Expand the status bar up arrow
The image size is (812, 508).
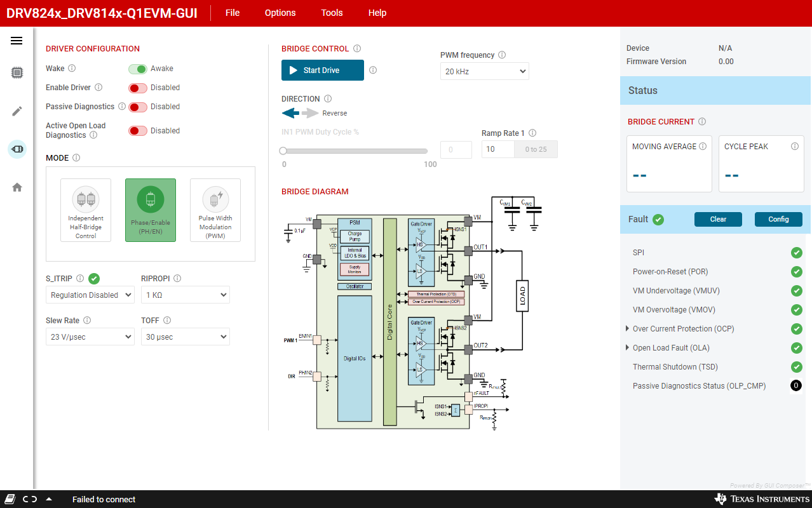pos(49,499)
